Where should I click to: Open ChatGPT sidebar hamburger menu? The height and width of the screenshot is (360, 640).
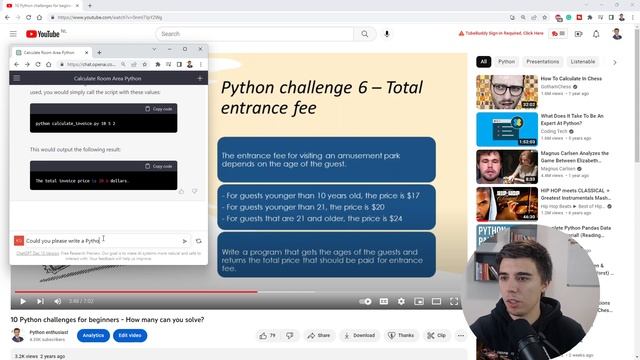pyautogui.click(x=17, y=78)
